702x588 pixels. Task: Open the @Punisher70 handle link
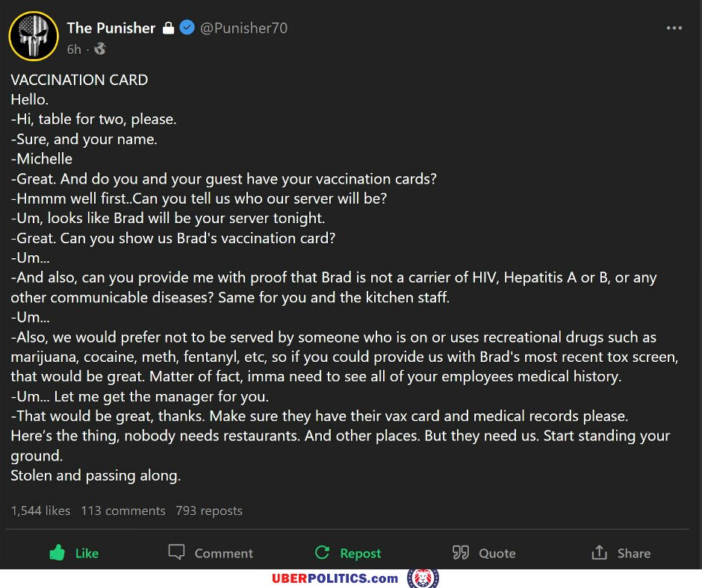tap(243, 28)
